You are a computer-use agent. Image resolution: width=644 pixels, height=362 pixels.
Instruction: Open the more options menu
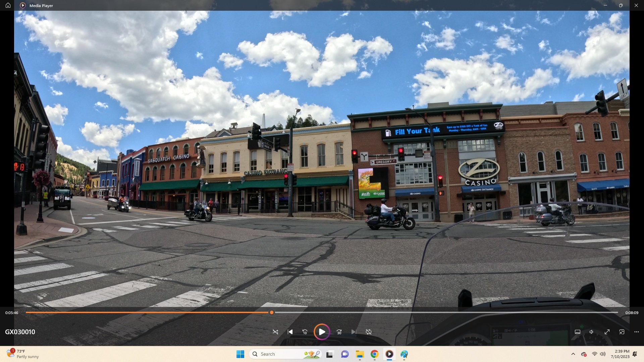[x=637, y=332]
